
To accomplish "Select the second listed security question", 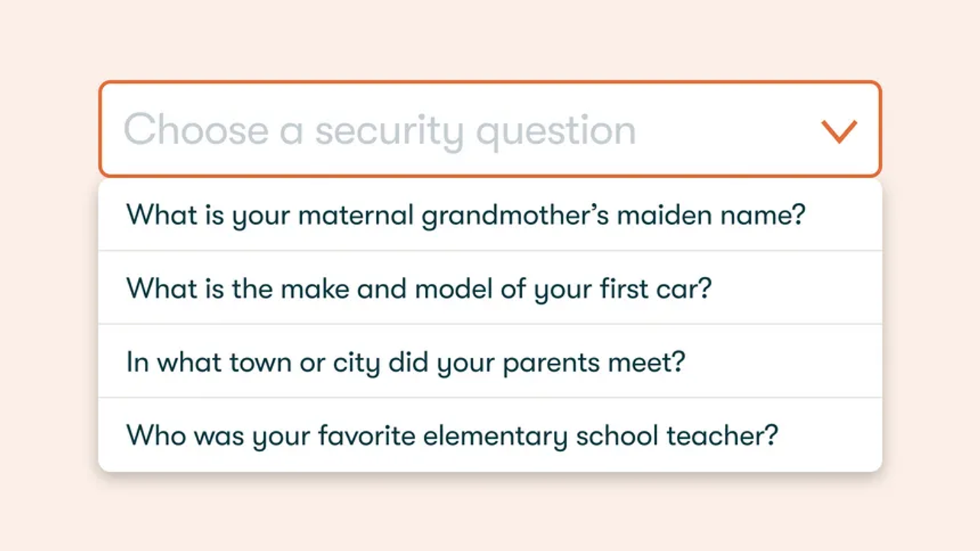I will tap(490, 288).
